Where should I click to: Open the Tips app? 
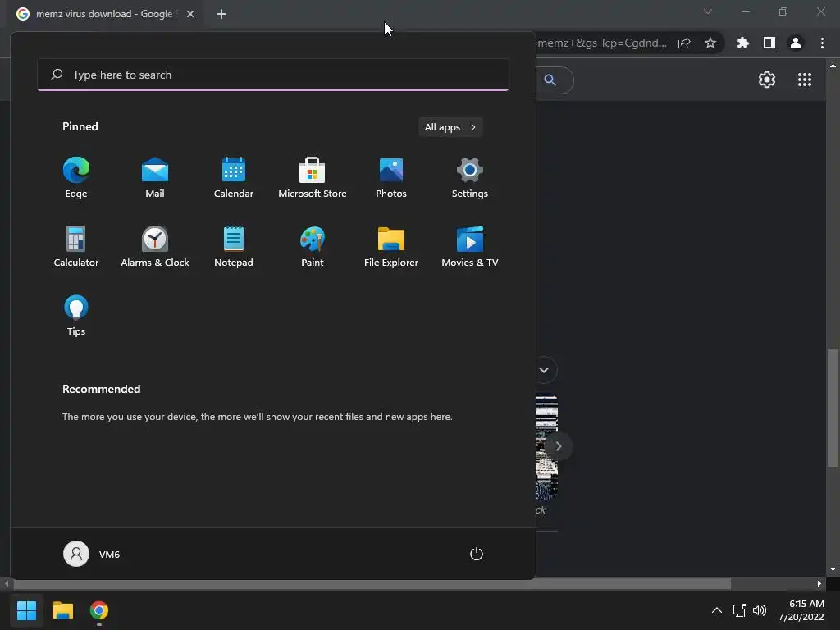[76, 316]
